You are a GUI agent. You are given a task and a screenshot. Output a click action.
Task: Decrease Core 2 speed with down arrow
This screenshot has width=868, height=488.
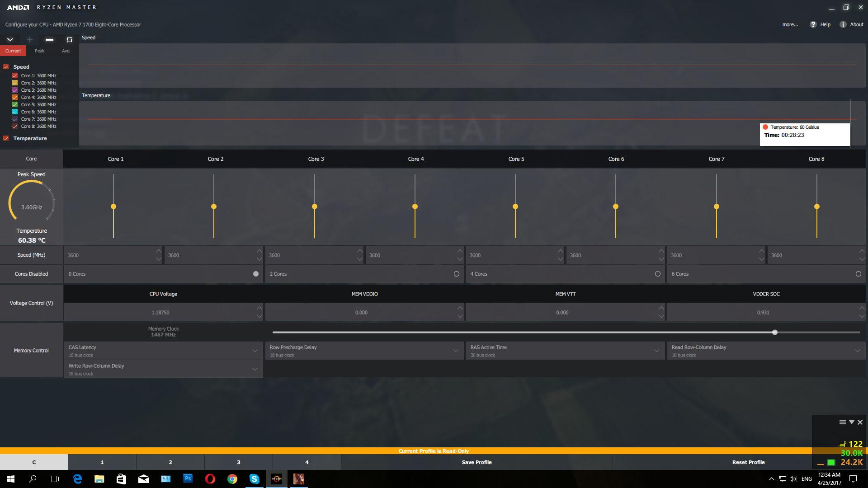pyautogui.click(x=259, y=259)
